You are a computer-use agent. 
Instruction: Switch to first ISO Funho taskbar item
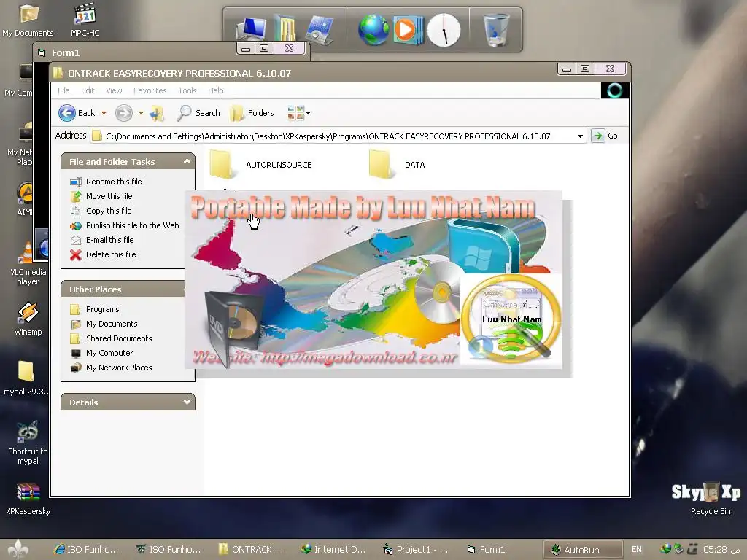(x=86, y=550)
